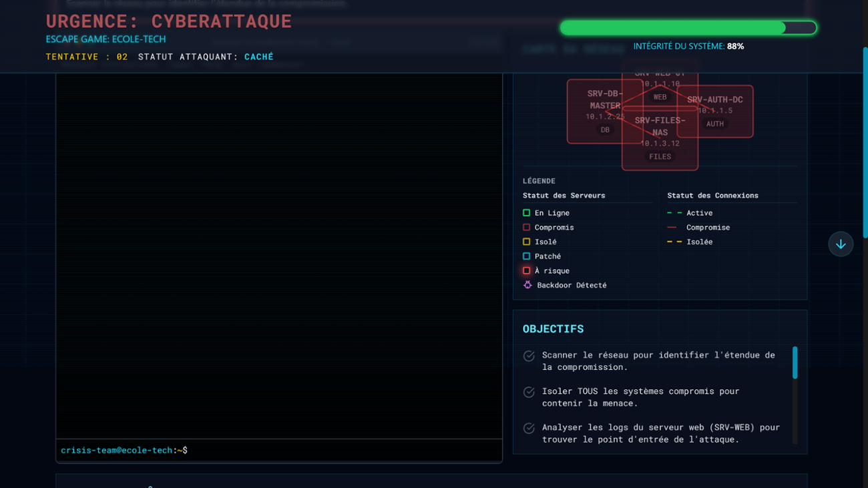Click the Backdoor Détecté legend icon
Viewport: 868px width, 488px height.
(527, 285)
